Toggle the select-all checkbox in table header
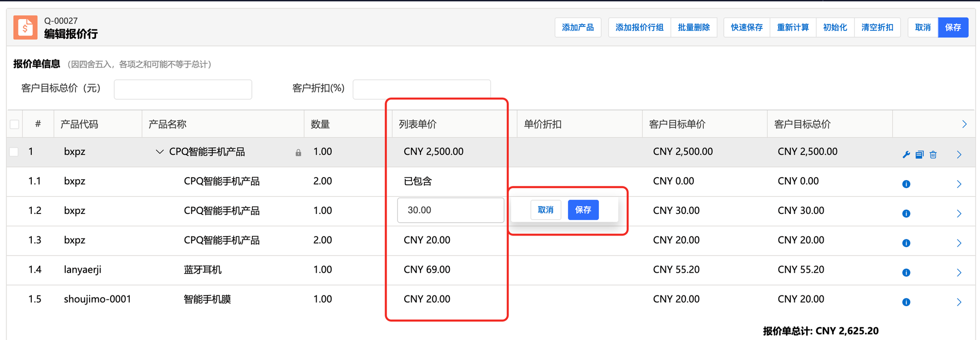Screen dimensions: 980x340 point(15,124)
